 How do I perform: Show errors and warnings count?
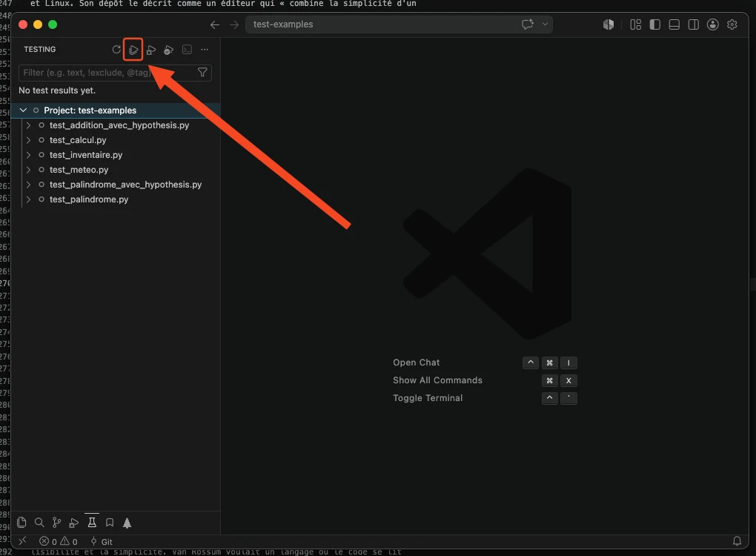point(59,541)
